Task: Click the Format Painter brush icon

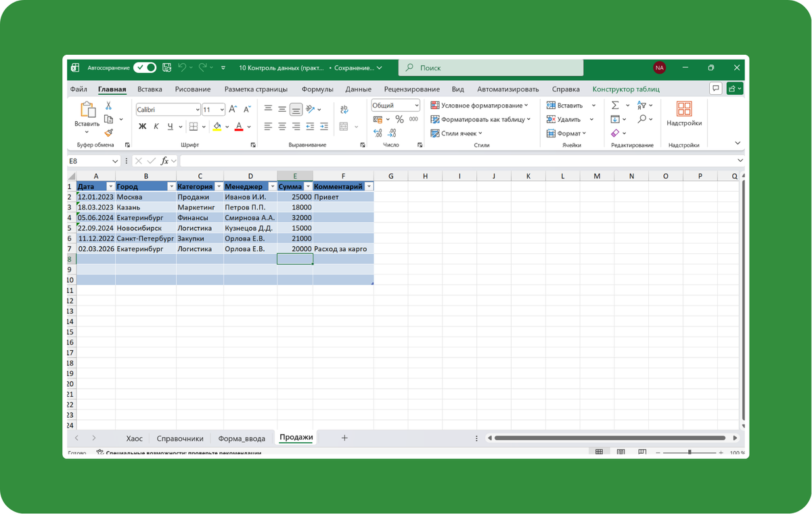Action: [108, 133]
